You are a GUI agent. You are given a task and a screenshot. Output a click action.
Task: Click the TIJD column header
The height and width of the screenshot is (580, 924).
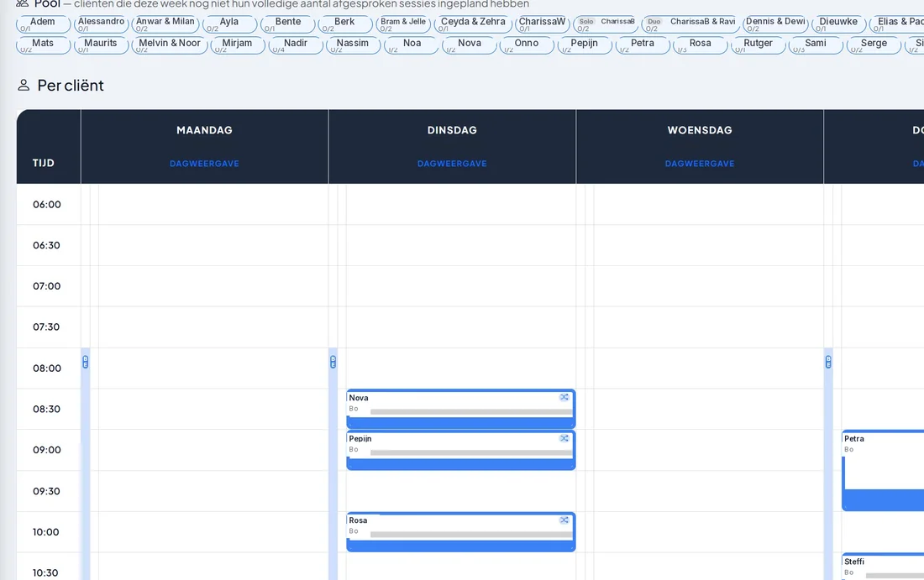[x=44, y=163]
